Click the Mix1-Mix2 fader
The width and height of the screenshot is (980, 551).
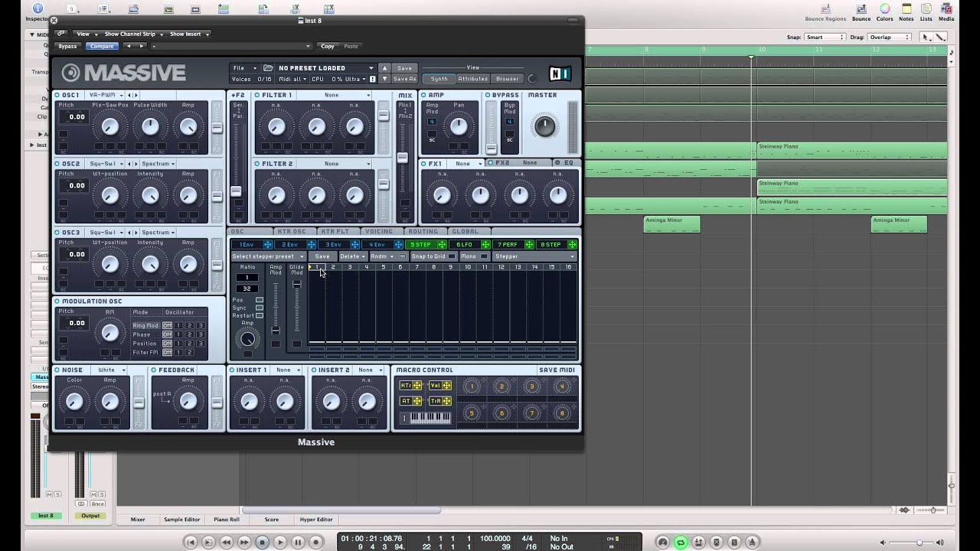(x=402, y=158)
